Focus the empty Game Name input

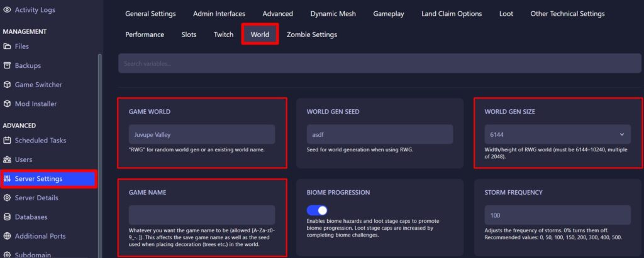pyautogui.click(x=202, y=215)
